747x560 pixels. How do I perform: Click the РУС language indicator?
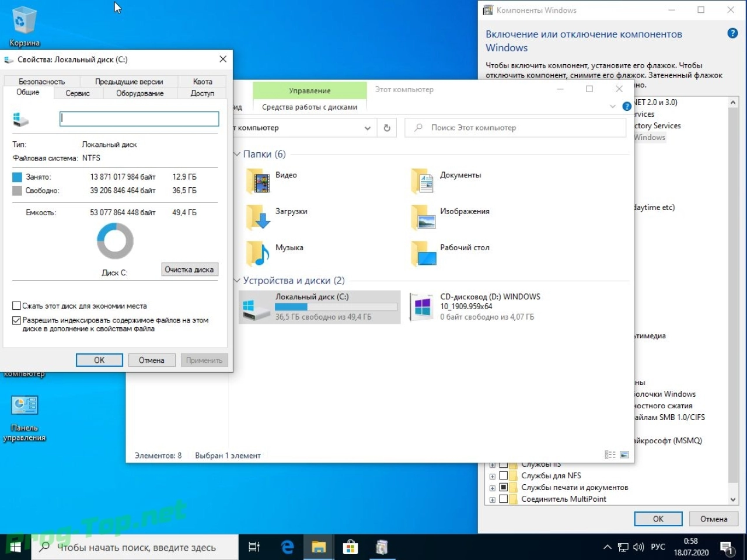pos(658,547)
